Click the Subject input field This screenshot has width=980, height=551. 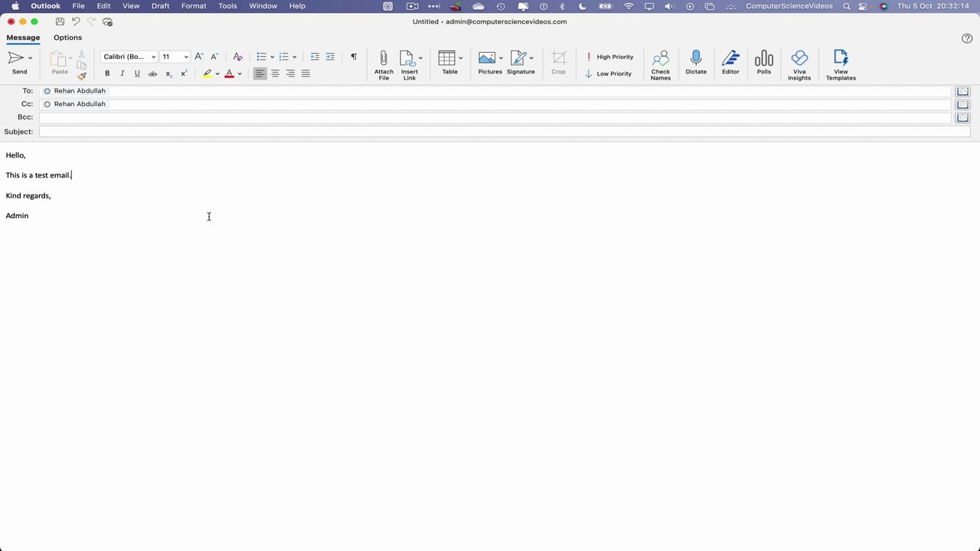click(x=505, y=132)
